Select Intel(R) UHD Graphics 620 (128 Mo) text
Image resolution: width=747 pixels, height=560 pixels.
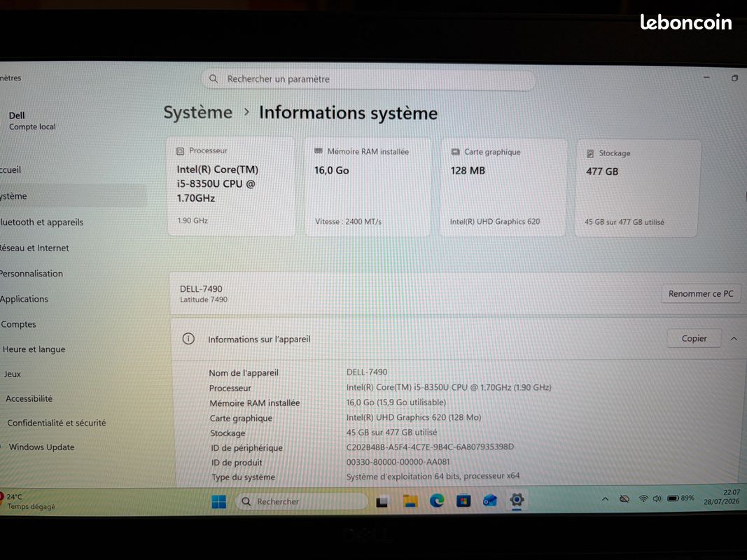coord(414,417)
